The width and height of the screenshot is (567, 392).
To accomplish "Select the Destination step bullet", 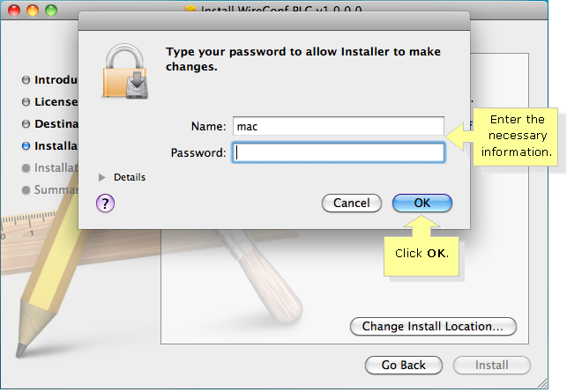I will click(x=26, y=124).
